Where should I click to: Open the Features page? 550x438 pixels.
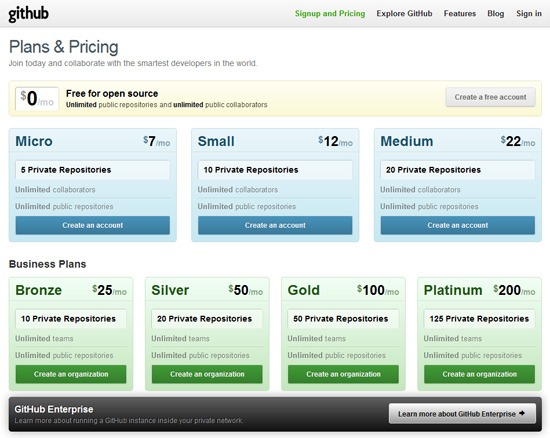(x=460, y=14)
